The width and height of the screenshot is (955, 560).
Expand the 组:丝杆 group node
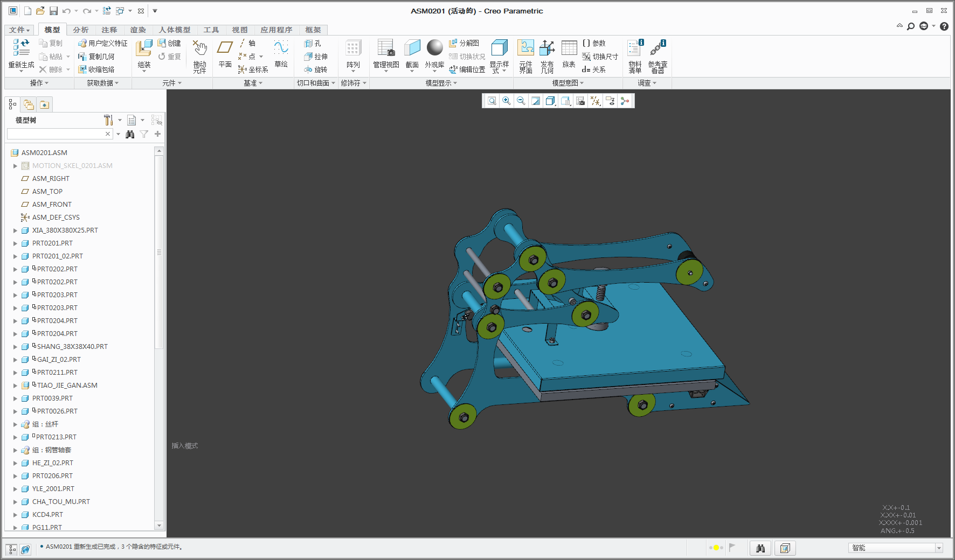pyautogui.click(x=15, y=424)
